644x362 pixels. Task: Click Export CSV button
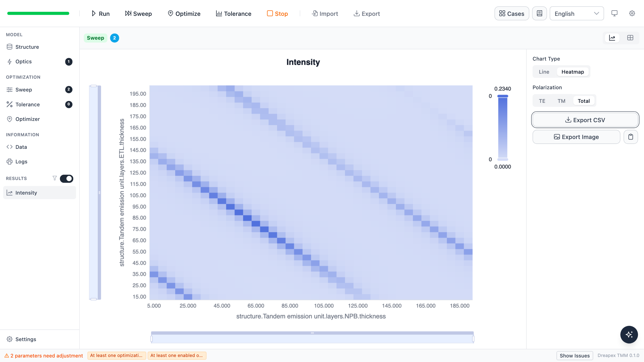(x=585, y=120)
